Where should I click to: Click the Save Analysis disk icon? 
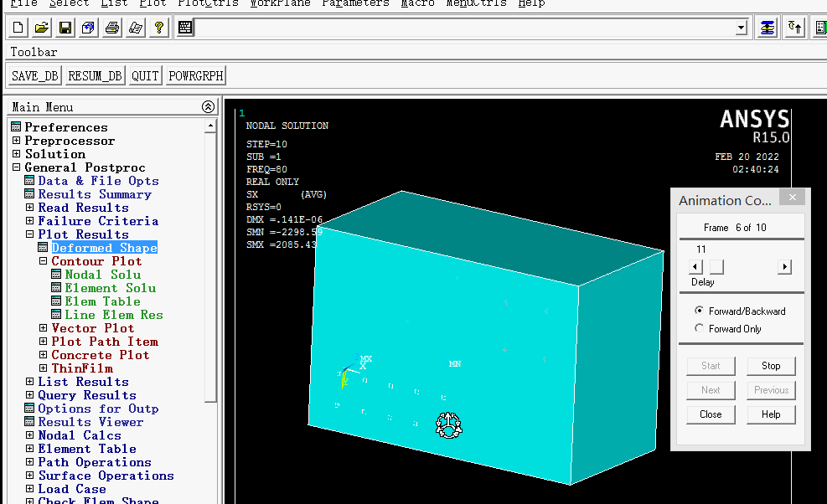click(x=65, y=28)
